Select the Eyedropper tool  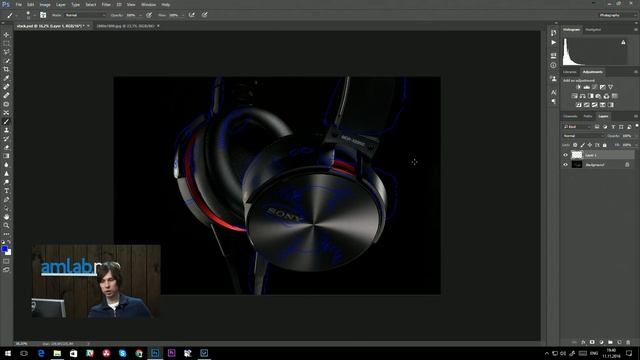coord(6,78)
